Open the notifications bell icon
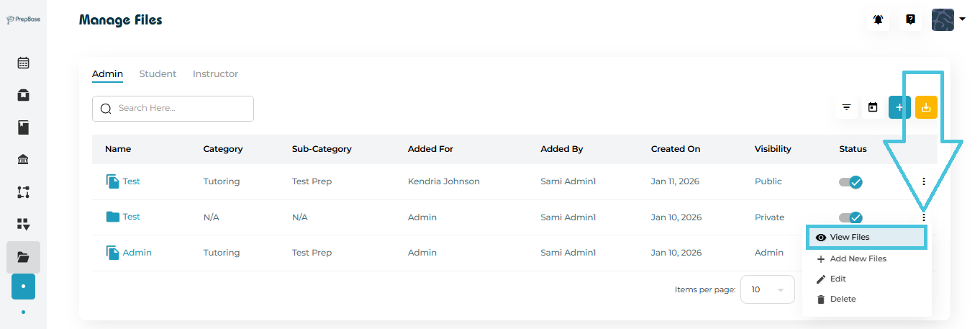980x329 pixels. tap(878, 19)
